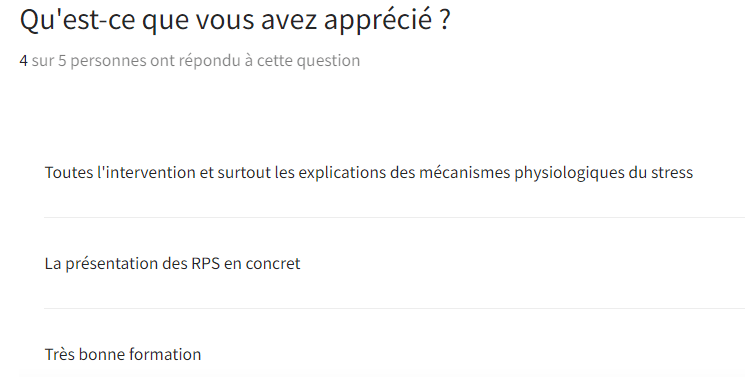Open the response about "mécanismes physiologiques du stress"
Screen dimensions: 745x377
tap(369, 173)
